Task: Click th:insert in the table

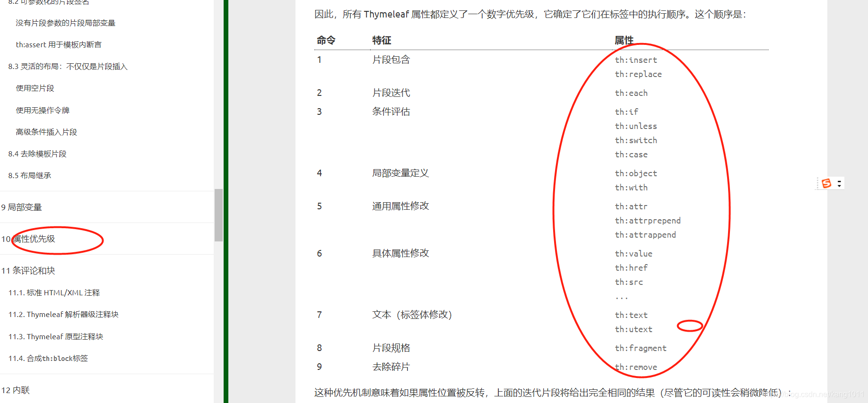Action: (636, 60)
